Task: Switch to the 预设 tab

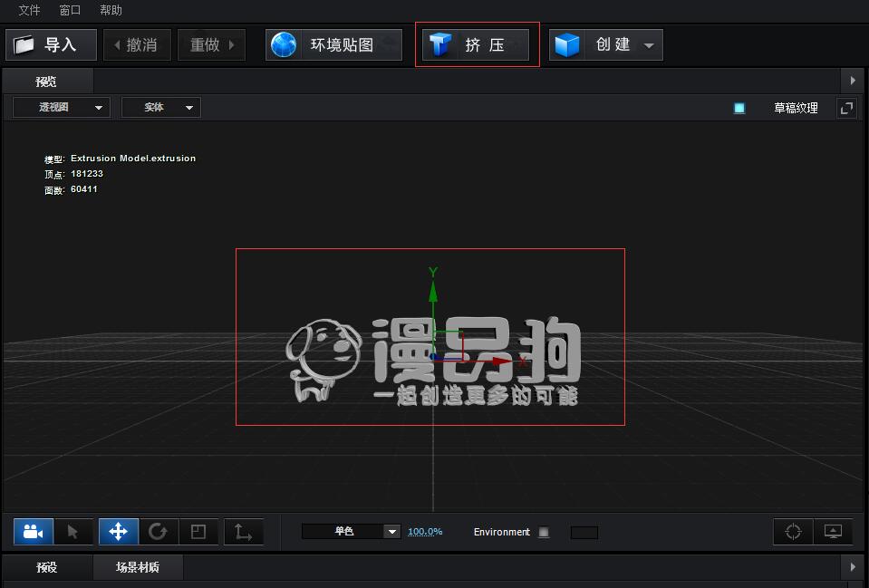Action: 47,567
